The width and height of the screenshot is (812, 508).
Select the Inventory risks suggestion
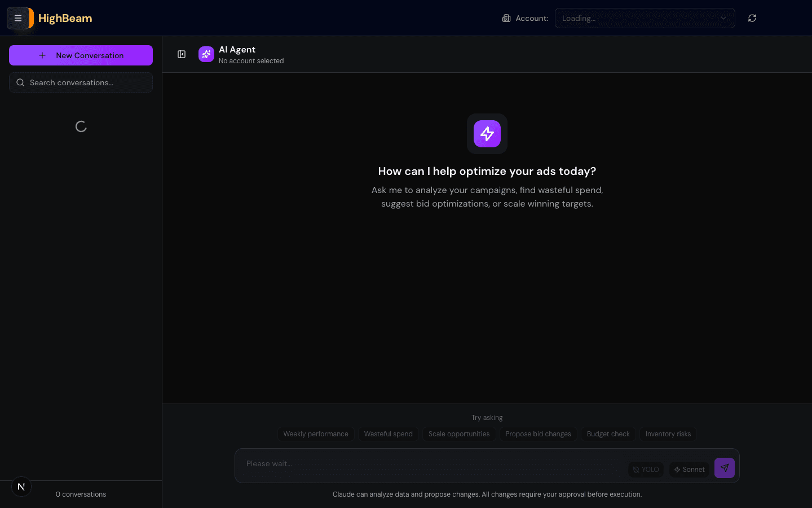tap(668, 434)
